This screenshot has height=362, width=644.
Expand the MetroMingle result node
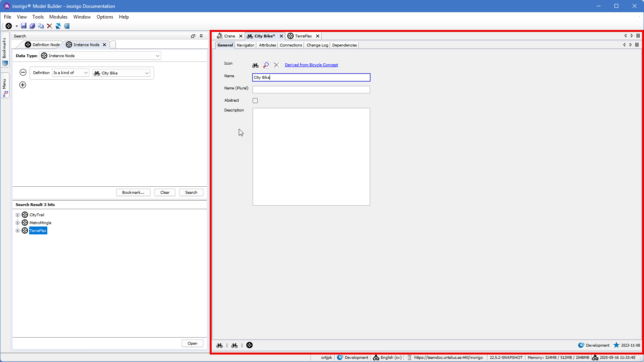18,223
